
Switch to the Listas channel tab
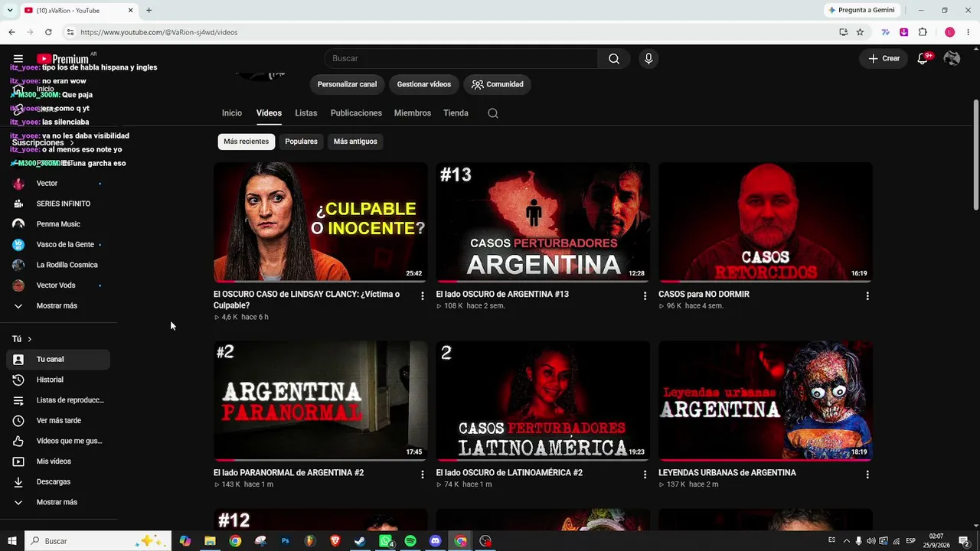[x=305, y=113]
